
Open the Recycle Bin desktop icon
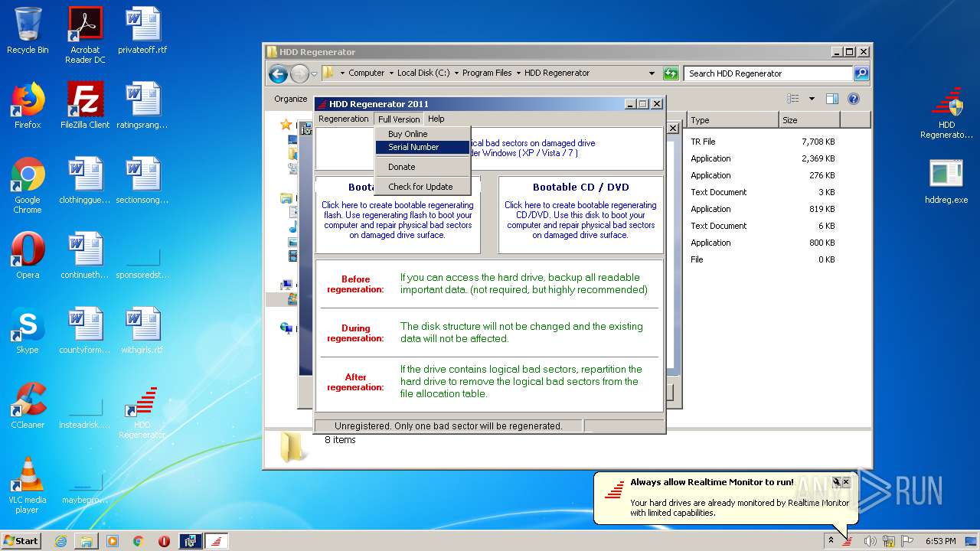pyautogui.click(x=28, y=31)
